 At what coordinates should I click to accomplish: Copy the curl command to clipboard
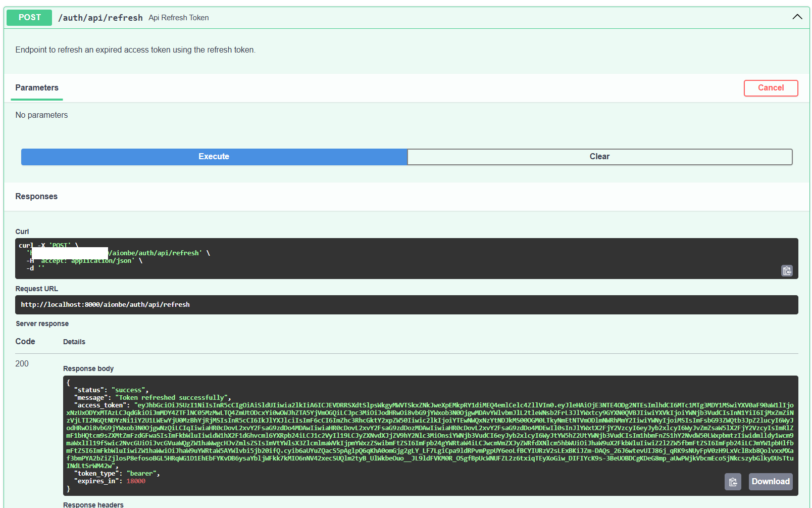pos(786,271)
